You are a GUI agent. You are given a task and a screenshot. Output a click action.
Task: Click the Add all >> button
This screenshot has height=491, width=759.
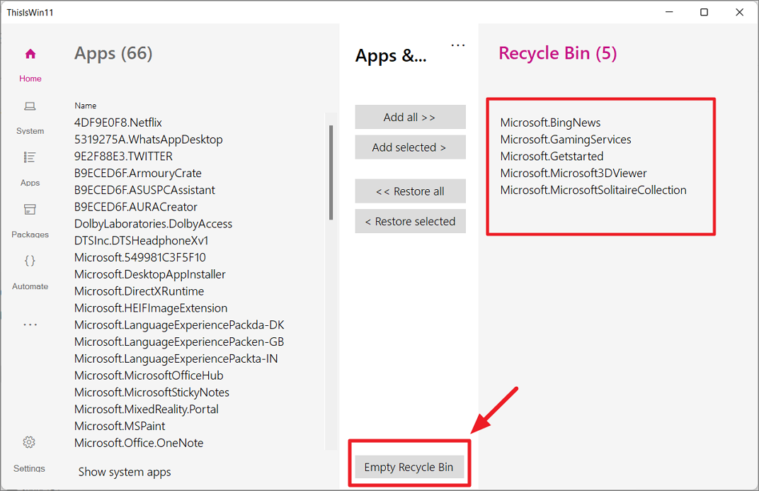[x=410, y=117]
